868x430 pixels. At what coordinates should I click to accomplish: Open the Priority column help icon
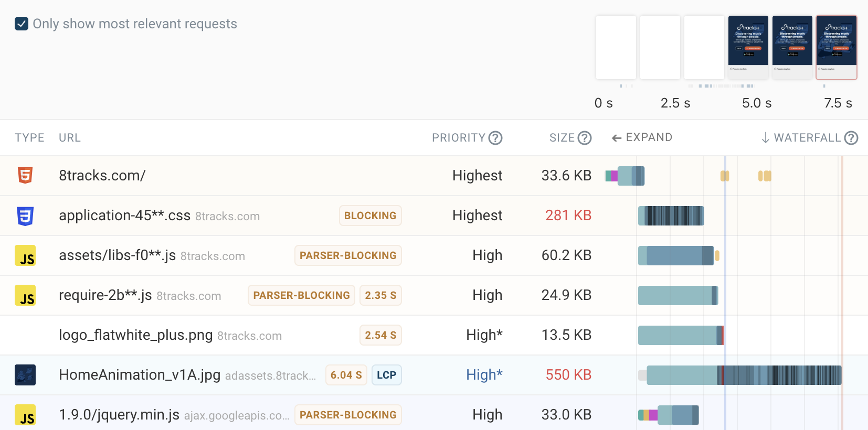coord(495,138)
